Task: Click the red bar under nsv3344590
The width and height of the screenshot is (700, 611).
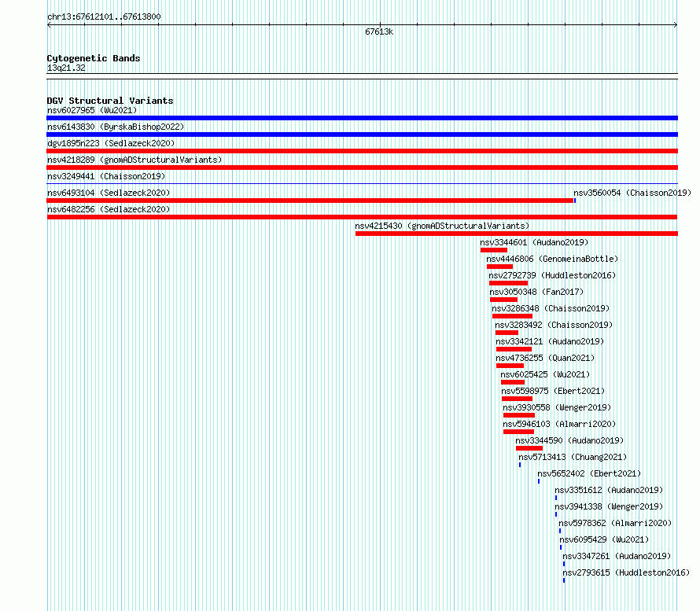Action: [x=529, y=448]
